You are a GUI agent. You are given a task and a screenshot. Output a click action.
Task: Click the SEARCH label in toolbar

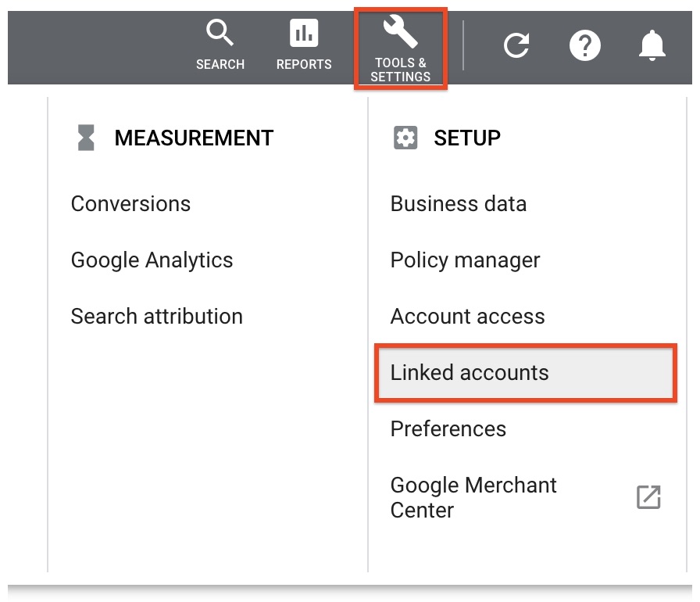tap(220, 64)
